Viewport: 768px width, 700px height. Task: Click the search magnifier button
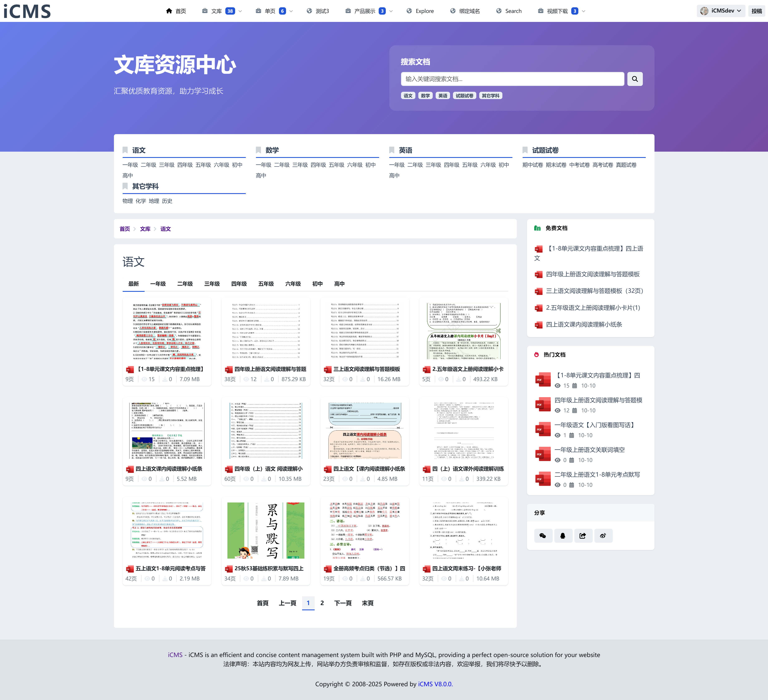tap(635, 79)
